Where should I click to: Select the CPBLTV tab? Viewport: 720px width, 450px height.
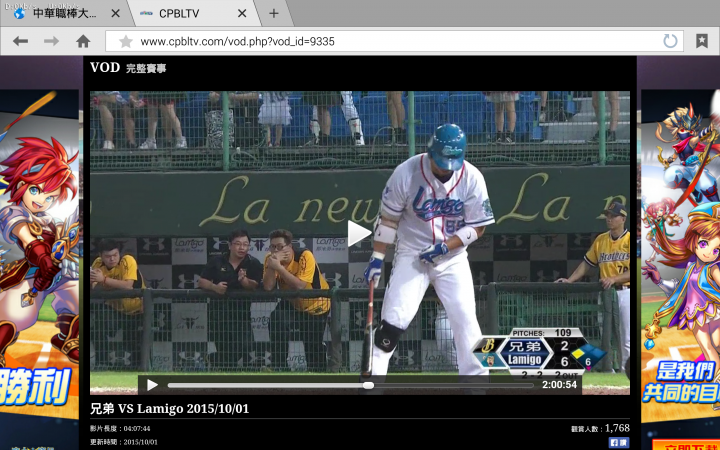click(x=191, y=13)
